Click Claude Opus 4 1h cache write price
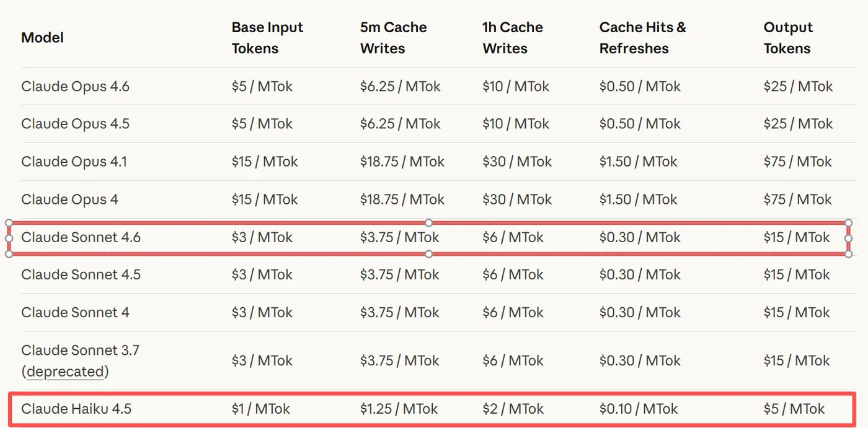This screenshot has width=868, height=428. tap(516, 199)
